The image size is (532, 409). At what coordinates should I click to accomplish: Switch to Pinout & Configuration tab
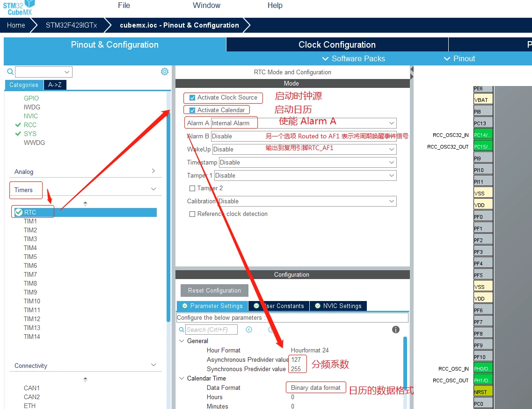[115, 44]
